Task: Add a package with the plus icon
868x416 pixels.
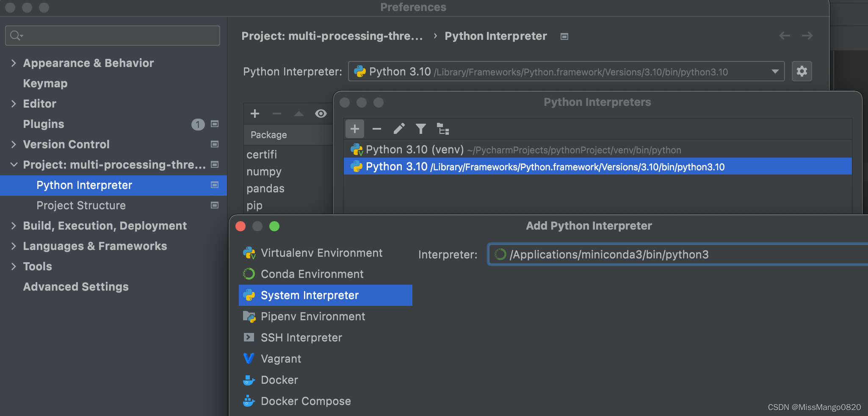Action: [x=255, y=114]
